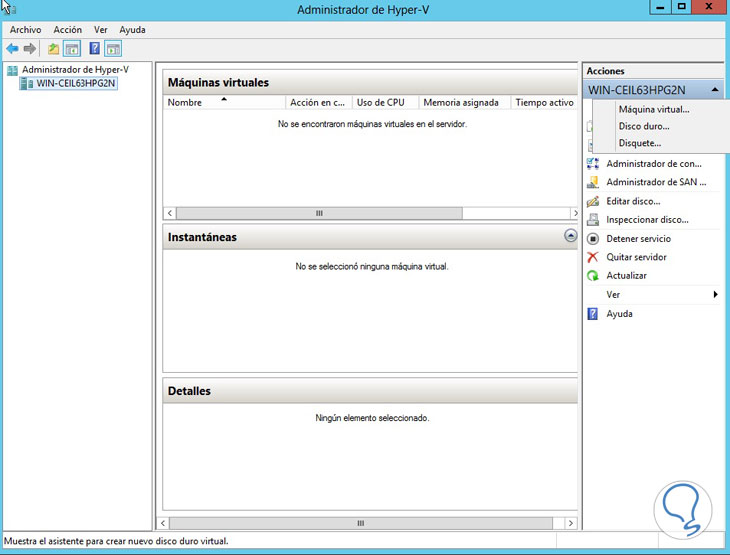730x555 pixels.
Task: Open the Ver menu in the menu bar
Action: 101,30
